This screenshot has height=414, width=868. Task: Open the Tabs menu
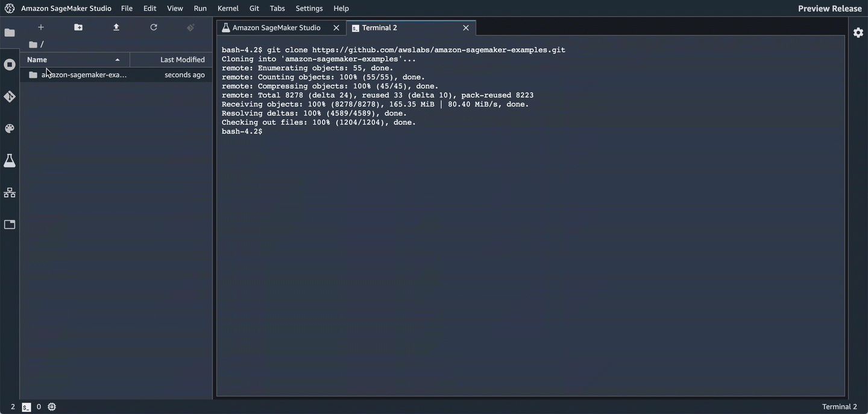277,8
